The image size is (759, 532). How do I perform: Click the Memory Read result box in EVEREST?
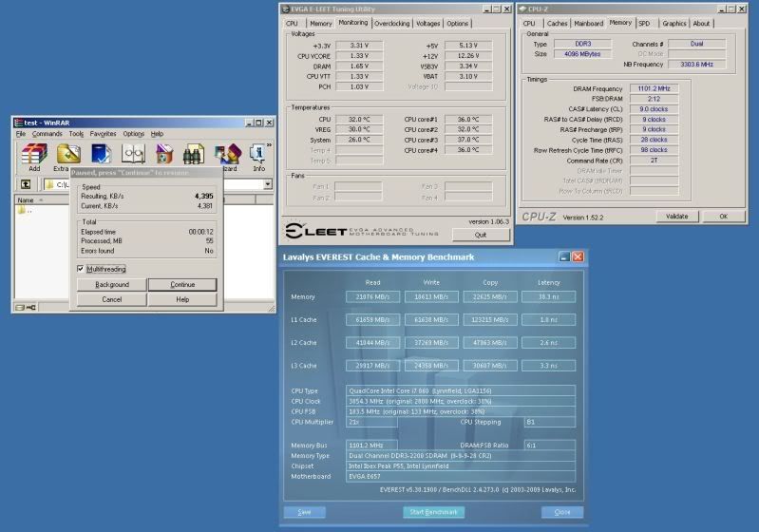[x=372, y=296]
